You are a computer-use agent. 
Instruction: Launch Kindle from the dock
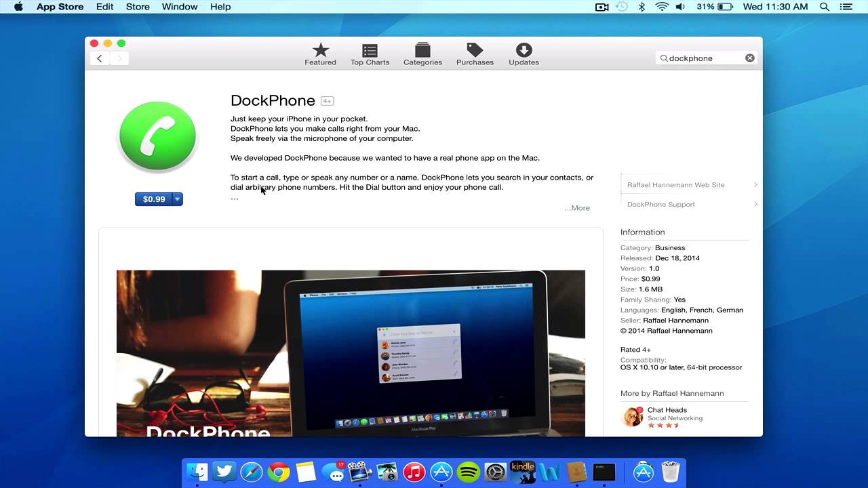coord(523,472)
